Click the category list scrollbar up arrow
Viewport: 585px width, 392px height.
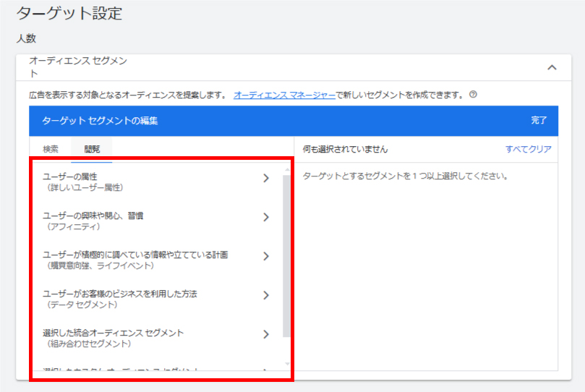pos(287,170)
